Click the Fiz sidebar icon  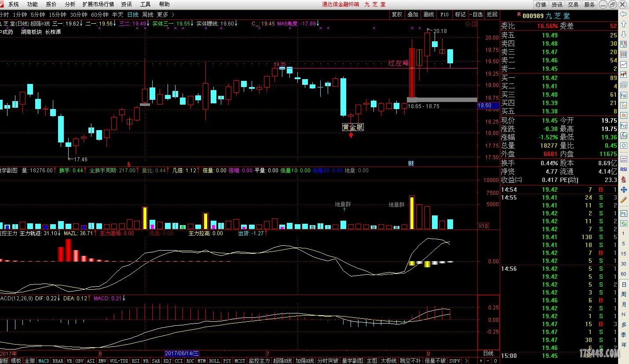pos(624,125)
